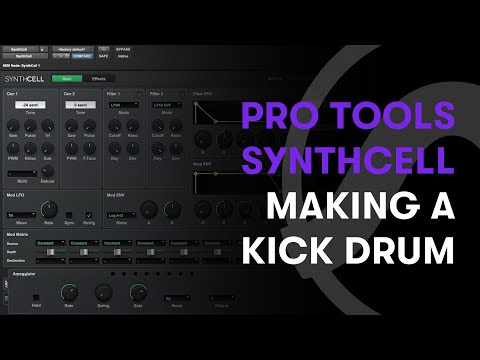Open the Arpeggiator Mode dropdown
Viewport: 480px width, 360px height.
click(177, 298)
